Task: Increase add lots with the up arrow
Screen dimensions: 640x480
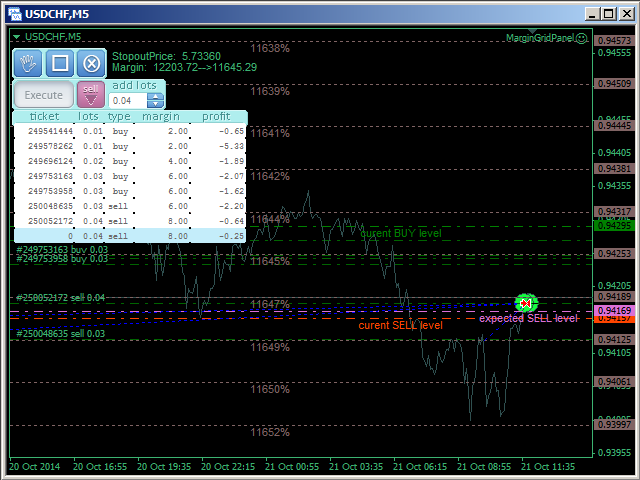Action: (x=156, y=97)
